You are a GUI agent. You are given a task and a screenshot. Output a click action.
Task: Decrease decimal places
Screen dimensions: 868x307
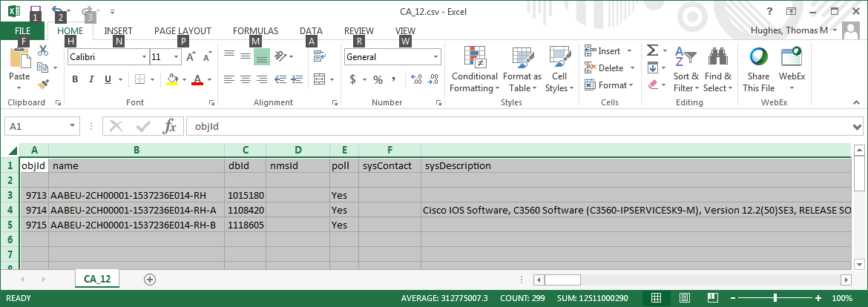point(433,79)
